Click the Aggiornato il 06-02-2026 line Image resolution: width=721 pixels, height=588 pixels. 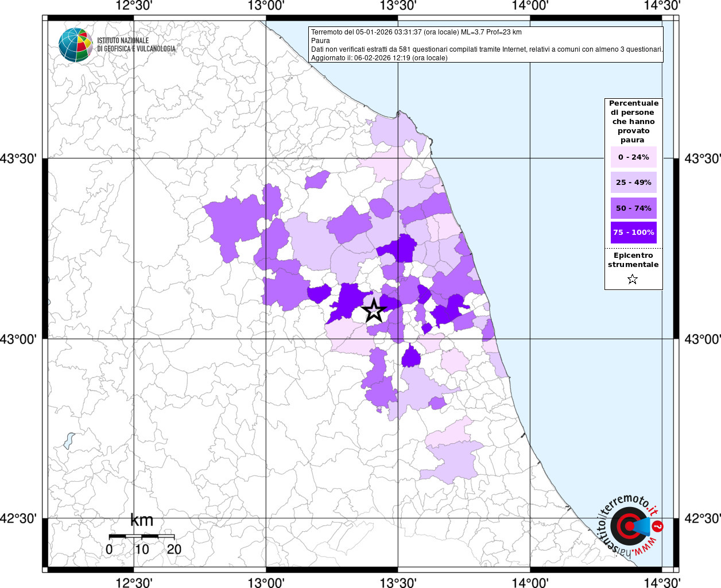pos(379,58)
